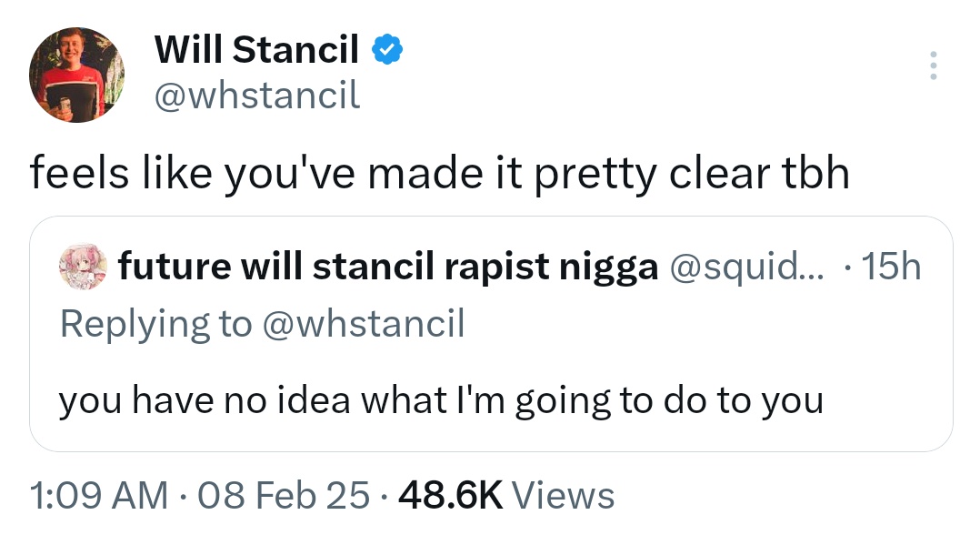The width and height of the screenshot is (980, 535).
Task: Click the blue verified checkmark badge
Action: pos(388,51)
